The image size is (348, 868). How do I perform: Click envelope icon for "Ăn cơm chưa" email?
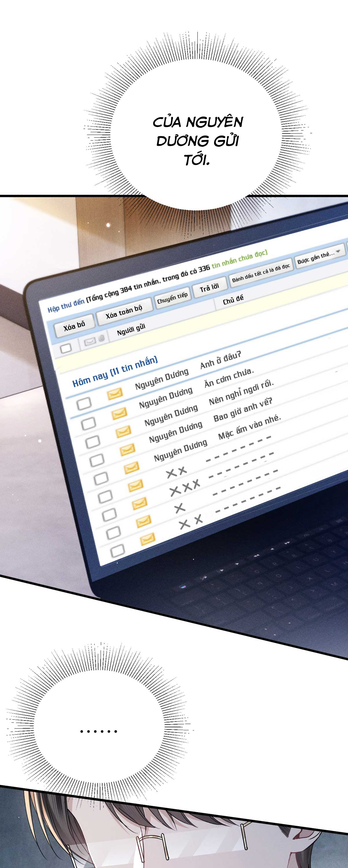[119, 413]
